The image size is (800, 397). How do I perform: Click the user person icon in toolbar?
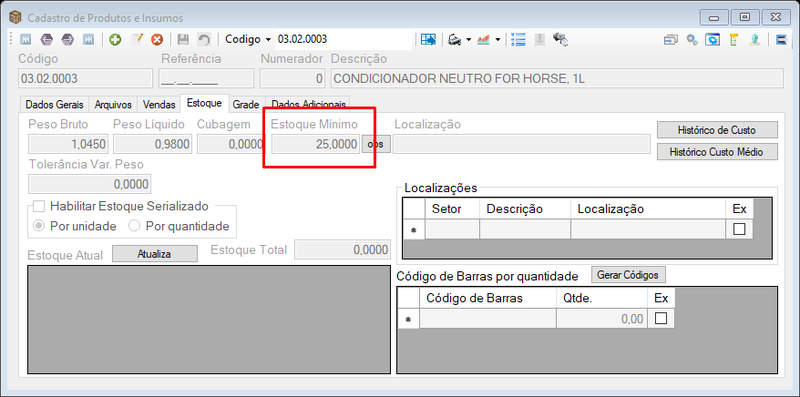(x=756, y=39)
